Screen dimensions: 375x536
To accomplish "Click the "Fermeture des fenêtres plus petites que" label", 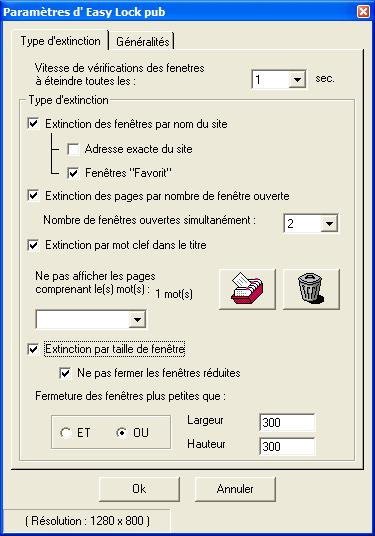I will [x=130, y=396].
